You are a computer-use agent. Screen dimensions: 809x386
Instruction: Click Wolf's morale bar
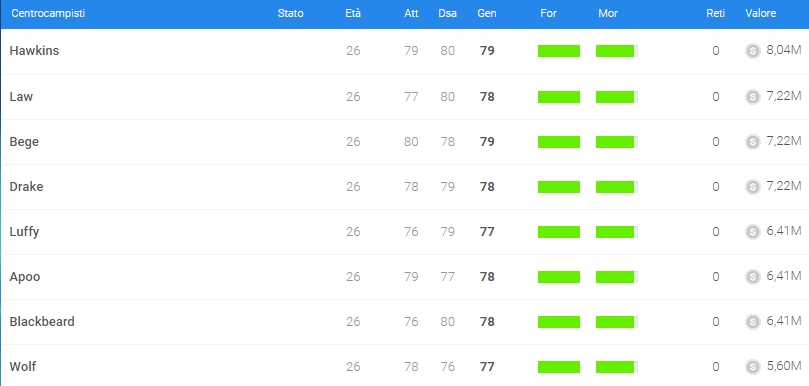(617, 367)
